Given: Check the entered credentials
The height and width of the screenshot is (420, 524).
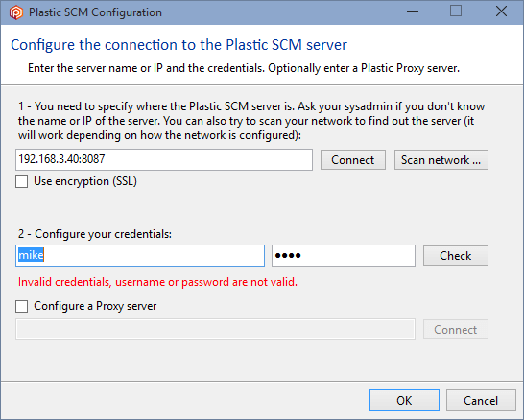Looking at the screenshot, I should pos(456,256).
